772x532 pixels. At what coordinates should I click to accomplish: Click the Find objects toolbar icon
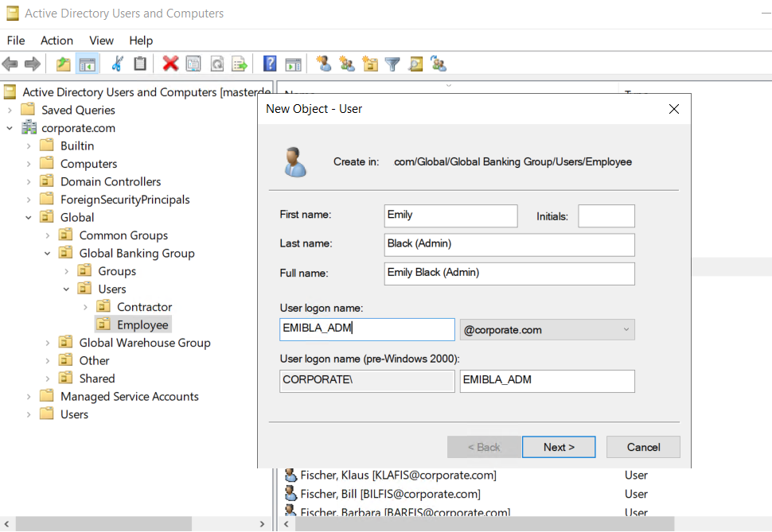415,64
